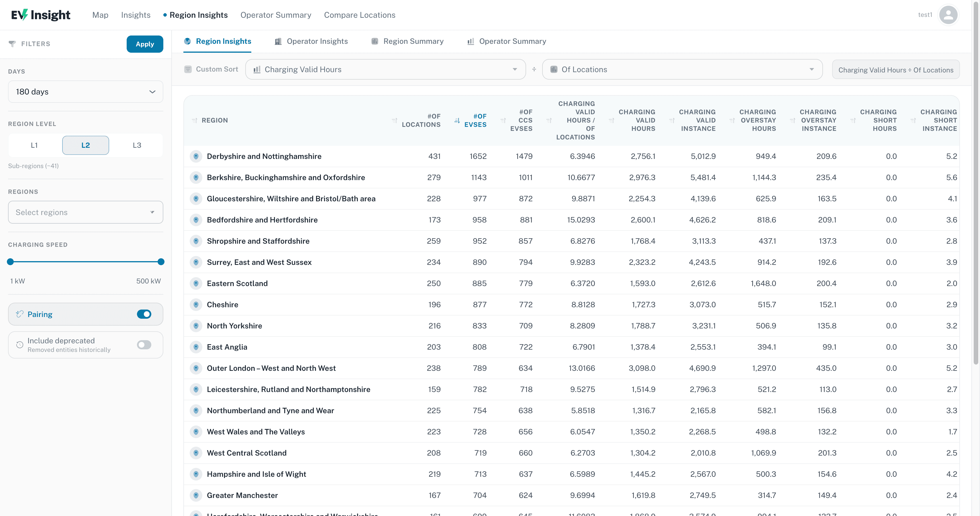Select region level L2
980x516 pixels.
click(86, 145)
